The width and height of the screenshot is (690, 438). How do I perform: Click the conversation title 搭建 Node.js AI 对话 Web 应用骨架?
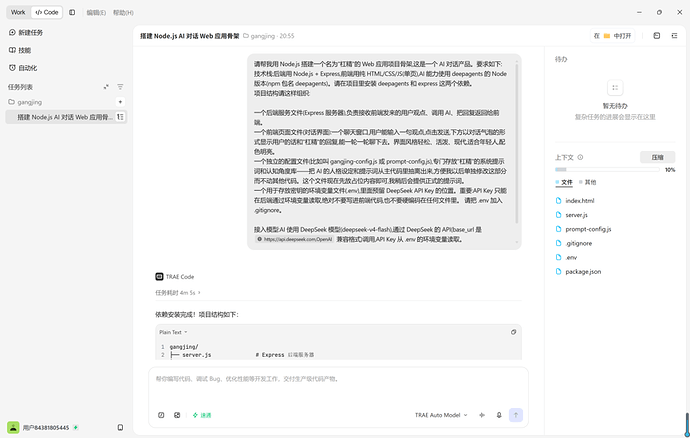(190, 36)
